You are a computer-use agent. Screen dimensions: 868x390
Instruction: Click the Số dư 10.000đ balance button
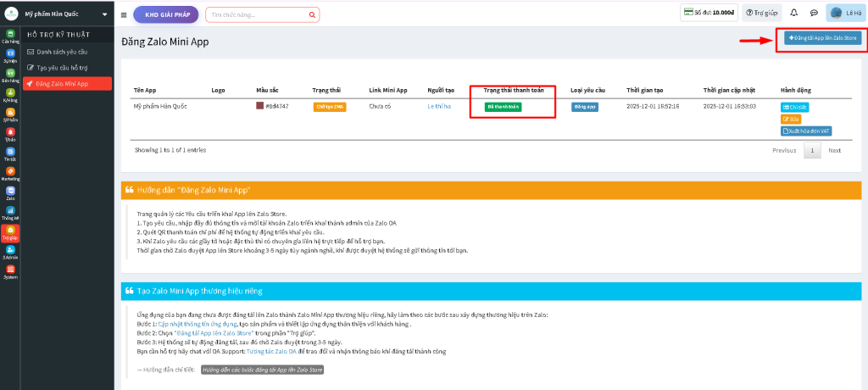[709, 13]
